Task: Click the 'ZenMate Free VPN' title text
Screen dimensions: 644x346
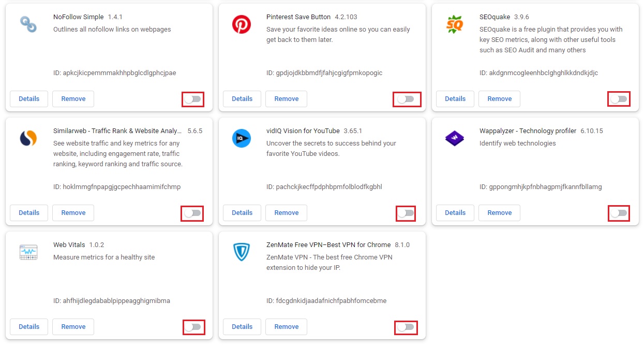Action: [x=328, y=245]
